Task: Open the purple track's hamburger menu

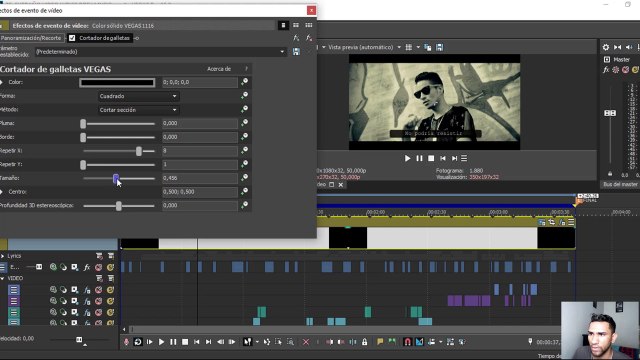Action: [x=13, y=301]
